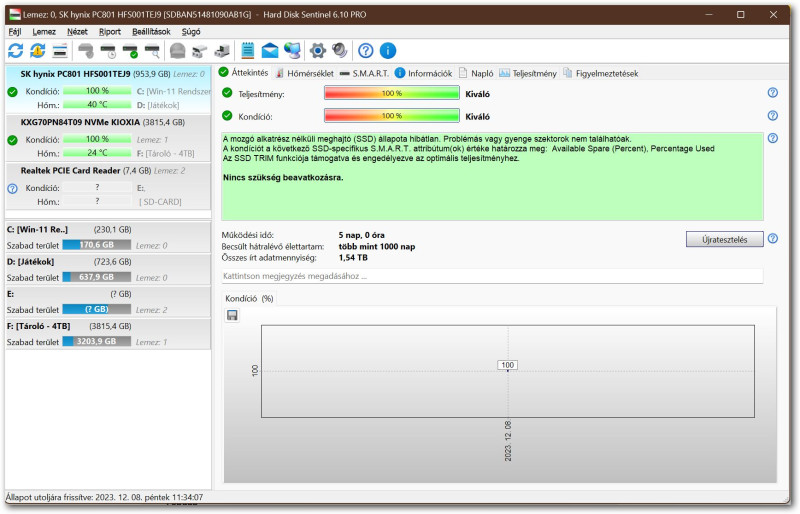This screenshot has height=514, width=800.
Task: Switch to the Figyelmeztetések tab
Action: 601,74
